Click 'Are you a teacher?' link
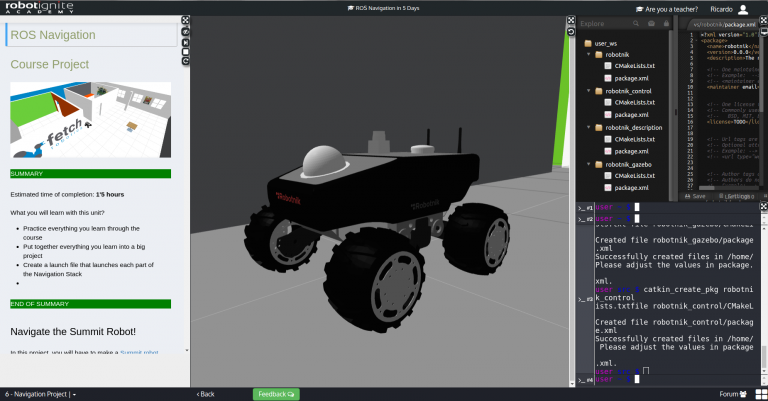The width and height of the screenshot is (768, 401). pyautogui.click(x=667, y=9)
